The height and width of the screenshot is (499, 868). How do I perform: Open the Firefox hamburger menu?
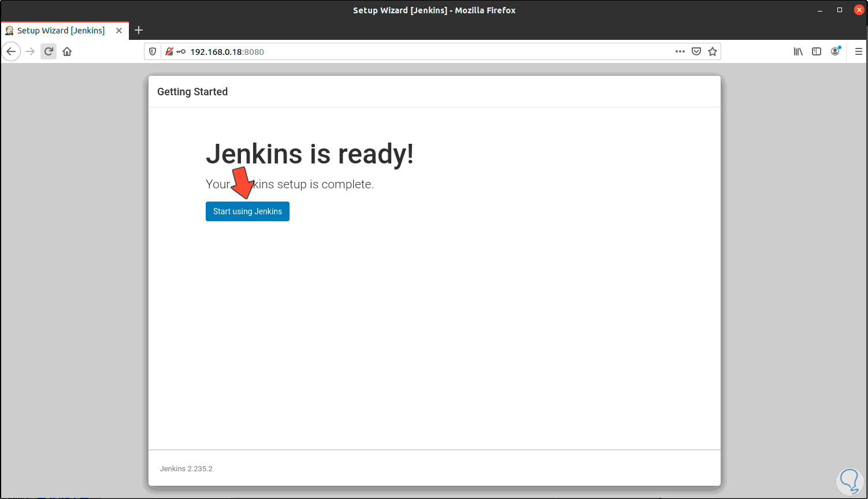coord(858,51)
